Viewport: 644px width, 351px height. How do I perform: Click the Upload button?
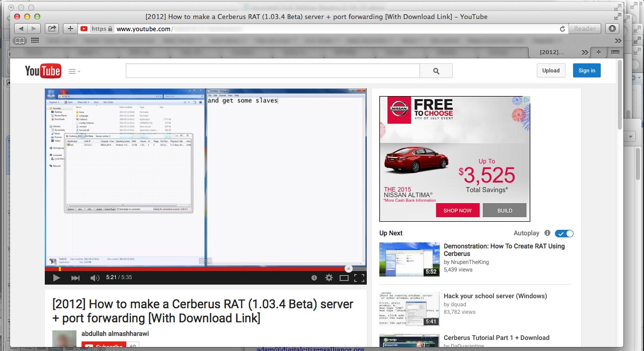point(550,70)
